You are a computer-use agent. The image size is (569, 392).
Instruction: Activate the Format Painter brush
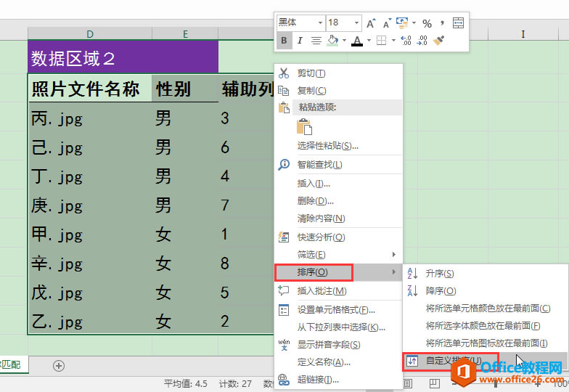pos(438,41)
